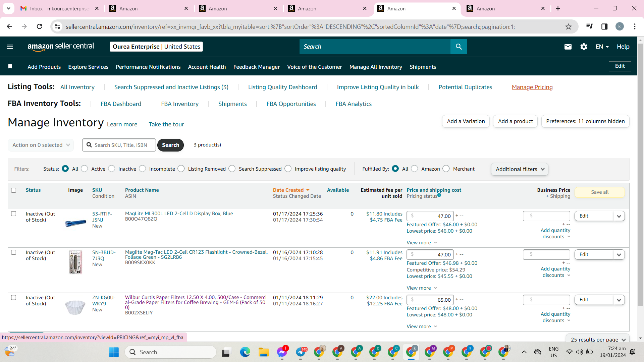This screenshot has height=362, width=644.
Task: Select the Active status radio button
Action: pos(85,169)
